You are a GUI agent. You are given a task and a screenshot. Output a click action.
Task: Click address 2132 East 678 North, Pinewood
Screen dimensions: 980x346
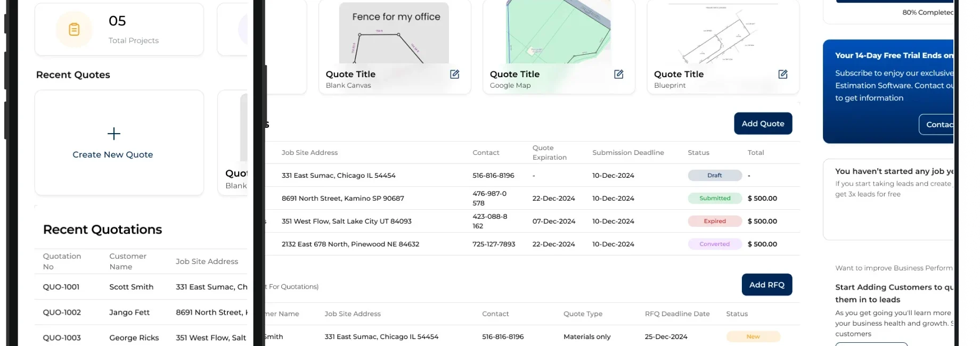coord(350,244)
